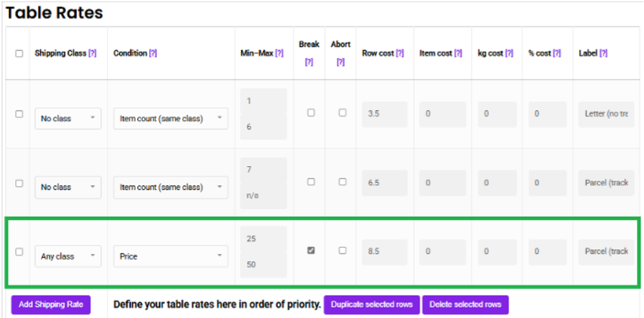
Task: Tick the select-all checkbox in table header
Action: pos(19,53)
